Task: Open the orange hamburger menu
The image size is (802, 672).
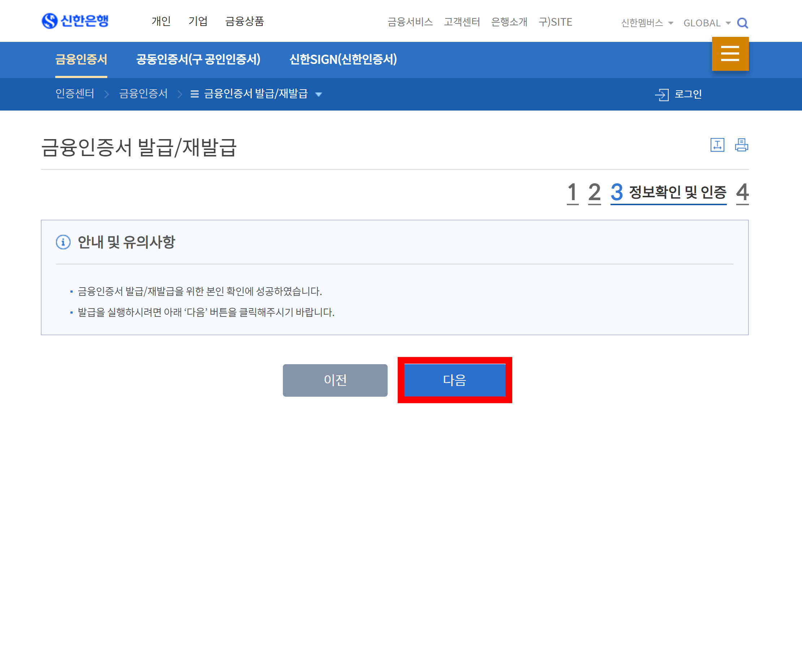Action: pyautogui.click(x=730, y=53)
